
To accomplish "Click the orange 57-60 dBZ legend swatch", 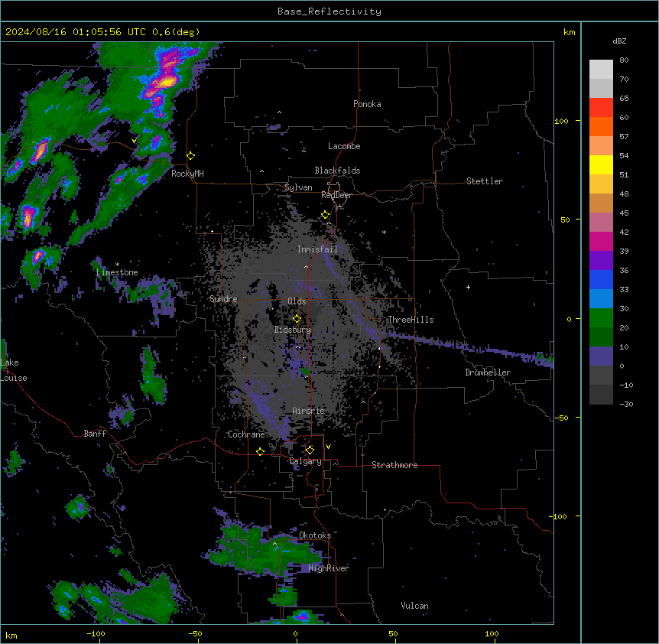I will coord(601,126).
